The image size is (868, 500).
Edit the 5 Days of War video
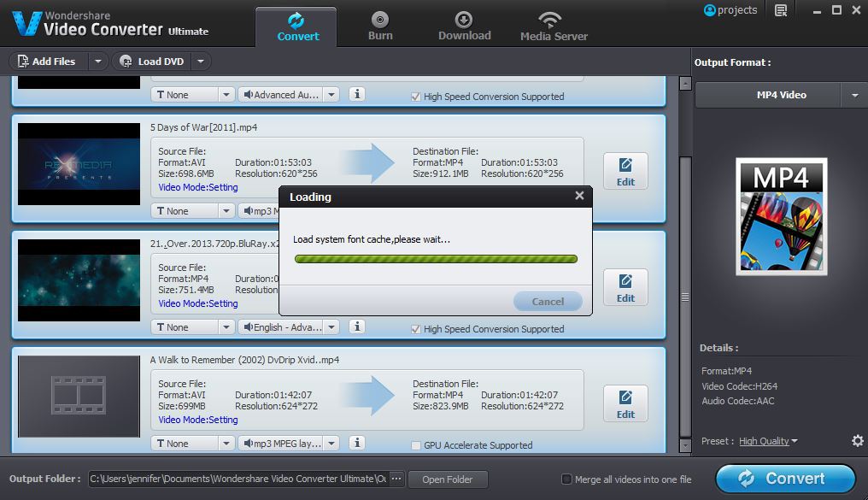[x=625, y=171]
